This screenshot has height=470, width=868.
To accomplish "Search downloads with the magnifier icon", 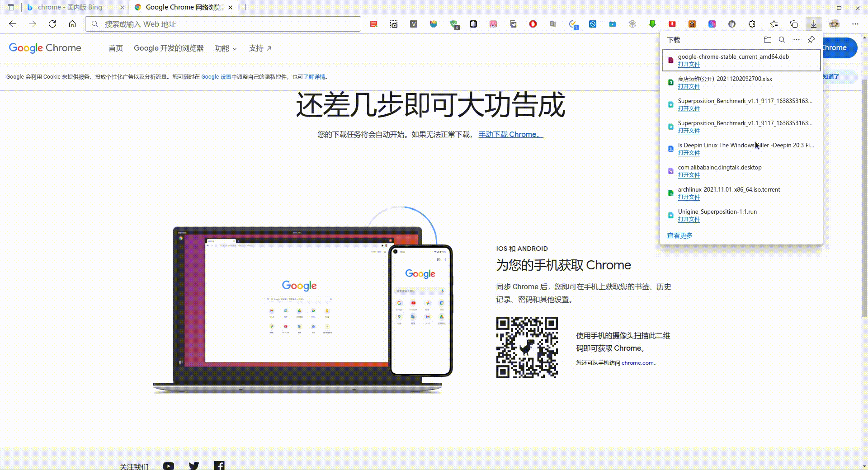I will pos(782,40).
